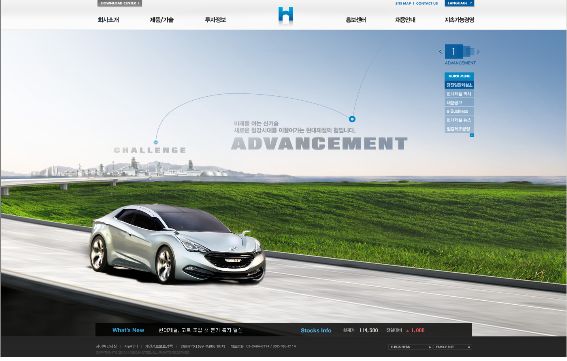Click the Stocks Info label

tap(316, 330)
